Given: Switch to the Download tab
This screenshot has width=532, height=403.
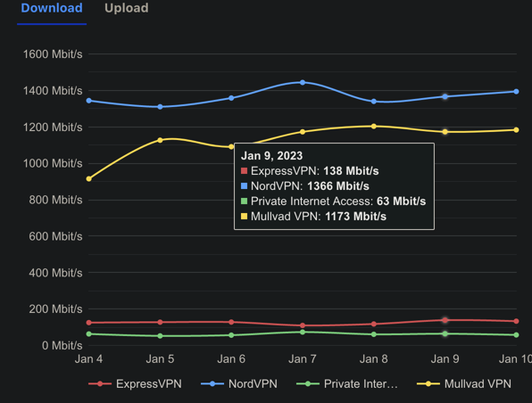Looking at the screenshot, I should tap(52, 8).
